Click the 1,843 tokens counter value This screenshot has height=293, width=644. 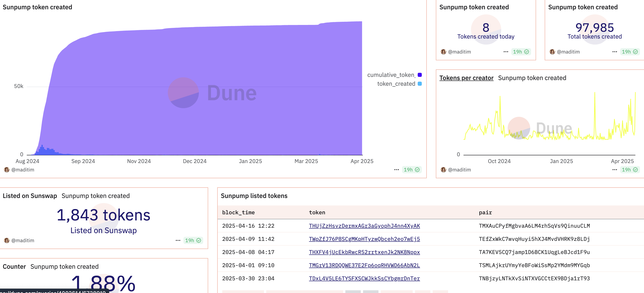(103, 215)
